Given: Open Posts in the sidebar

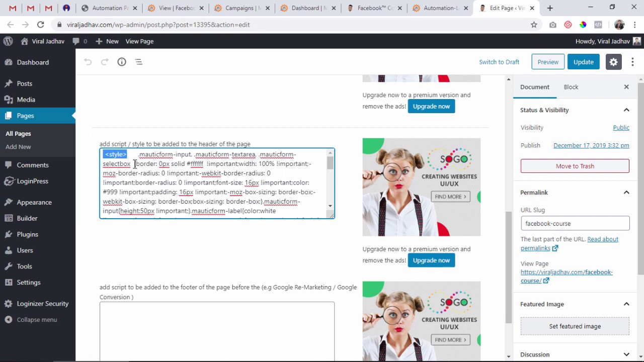Looking at the screenshot, I should tap(24, 83).
